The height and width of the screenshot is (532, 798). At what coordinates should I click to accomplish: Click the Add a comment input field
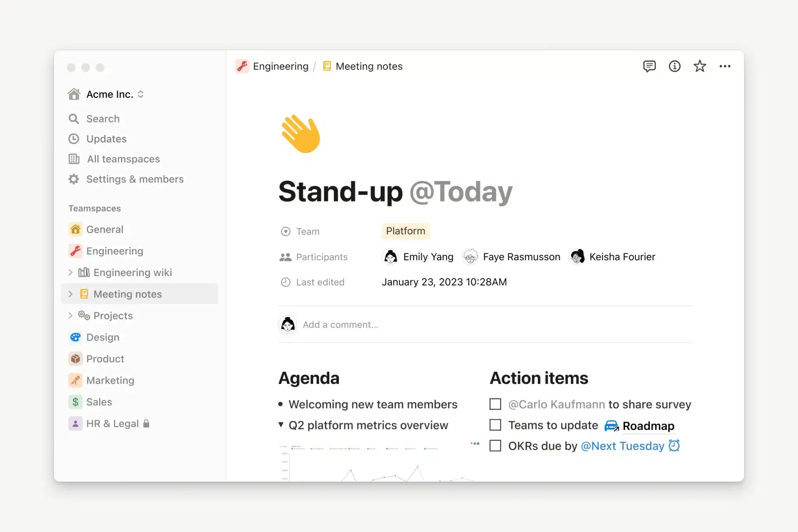point(340,324)
